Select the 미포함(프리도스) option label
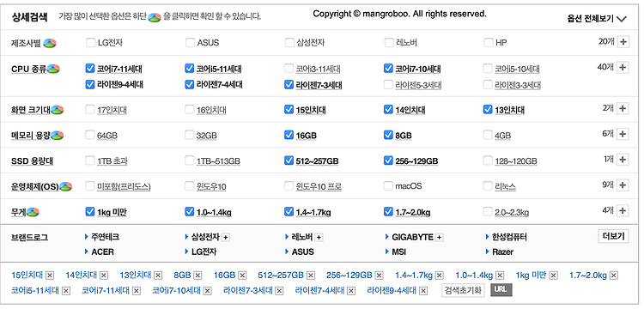The width and height of the screenshot is (644, 309). click(x=124, y=187)
